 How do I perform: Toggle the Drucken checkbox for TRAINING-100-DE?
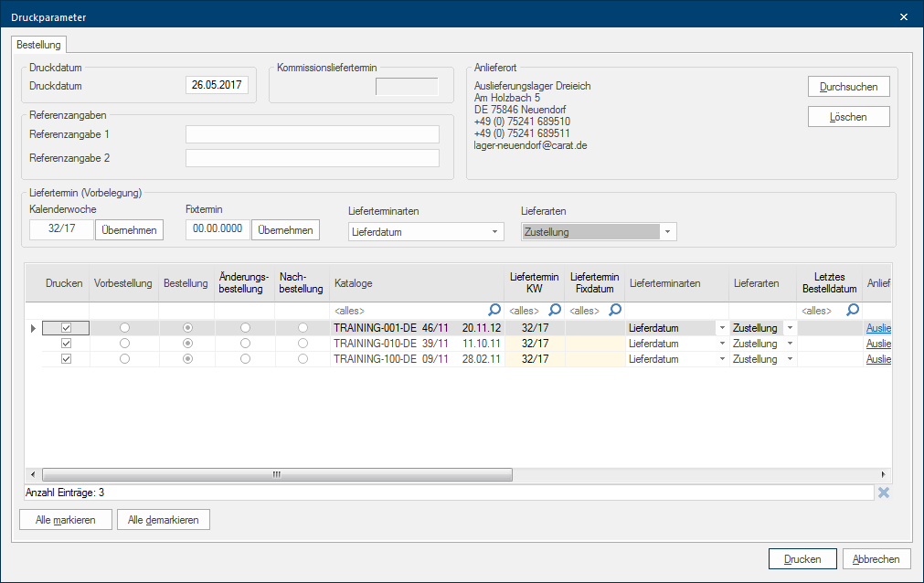click(65, 359)
